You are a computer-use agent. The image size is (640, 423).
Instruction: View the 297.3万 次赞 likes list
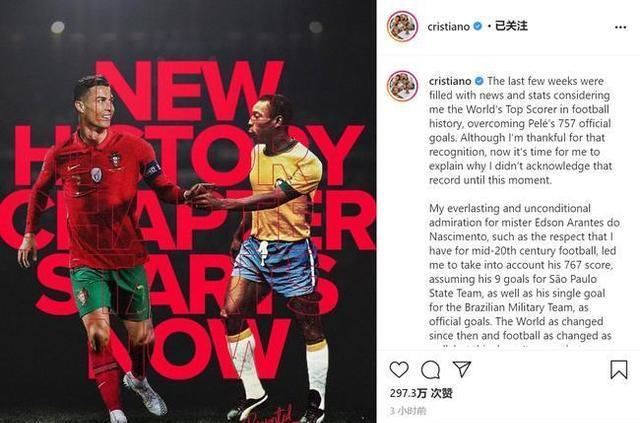[x=421, y=393]
